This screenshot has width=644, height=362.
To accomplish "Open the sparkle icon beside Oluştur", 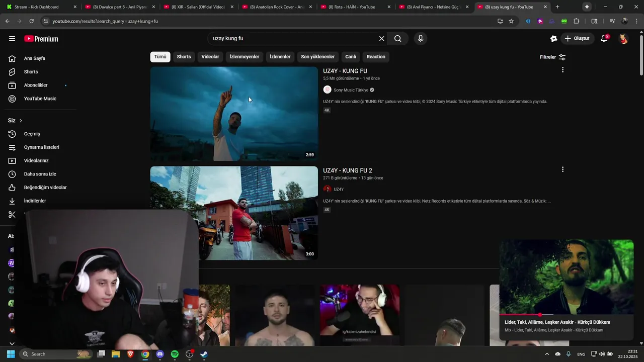I will coord(553,39).
